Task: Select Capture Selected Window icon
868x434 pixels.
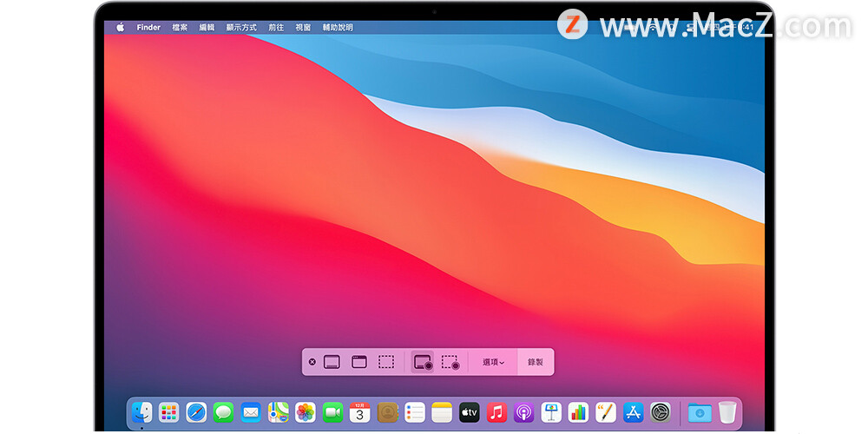Action: point(359,362)
